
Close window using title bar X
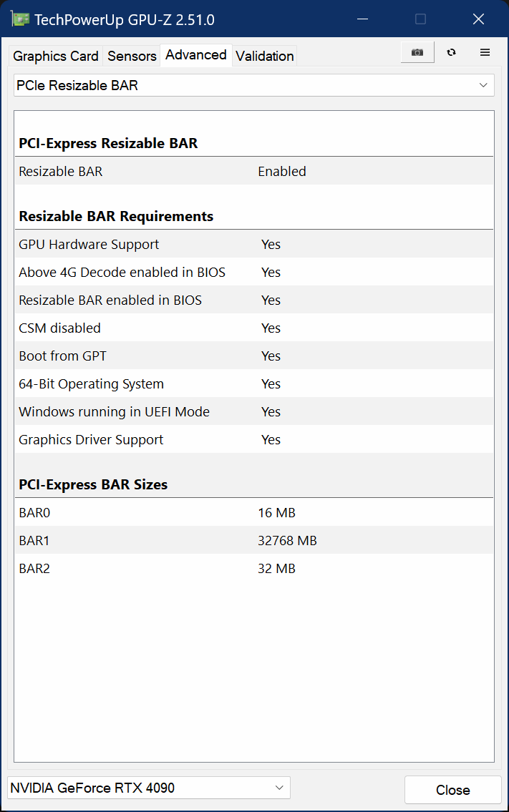pyautogui.click(x=478, y=19)
